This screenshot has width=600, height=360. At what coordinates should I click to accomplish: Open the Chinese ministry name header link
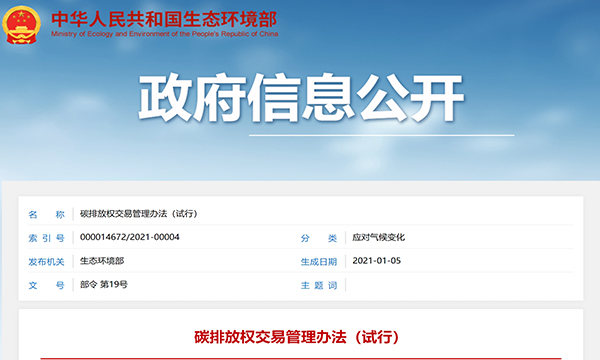coord(164,19)
